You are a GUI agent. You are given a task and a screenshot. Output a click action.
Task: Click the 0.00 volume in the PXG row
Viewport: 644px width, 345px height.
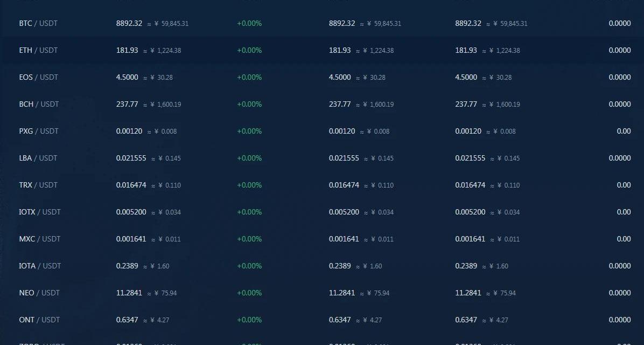[624, 131]
